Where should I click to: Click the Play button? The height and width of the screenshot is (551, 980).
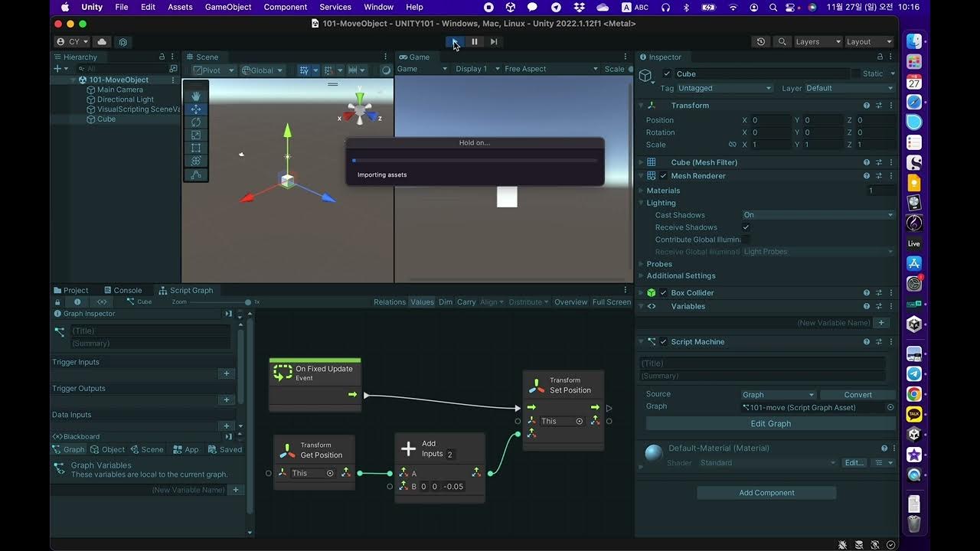point(456,41)
